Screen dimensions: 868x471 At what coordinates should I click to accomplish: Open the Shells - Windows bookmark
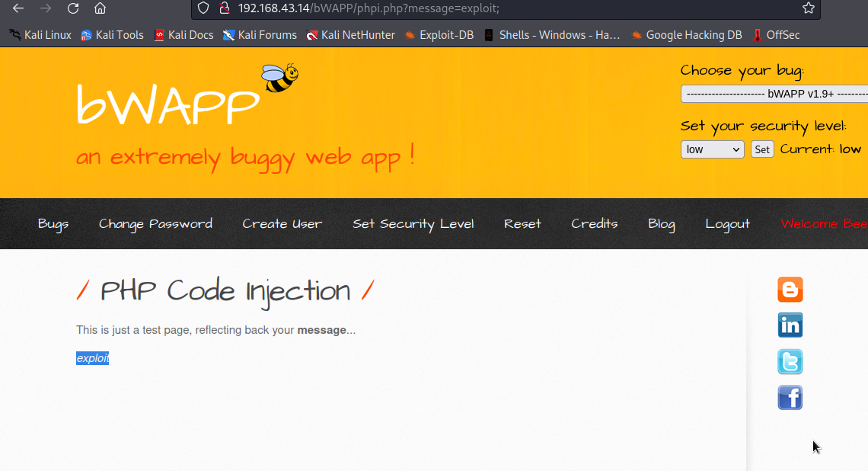pyautogui.click(x=552, y=35)
